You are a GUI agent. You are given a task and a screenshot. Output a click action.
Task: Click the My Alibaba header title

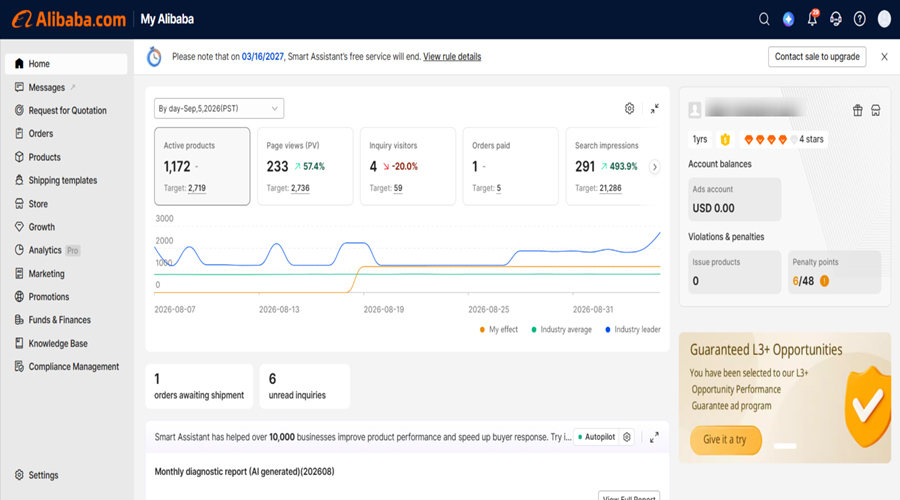point(167,20)
